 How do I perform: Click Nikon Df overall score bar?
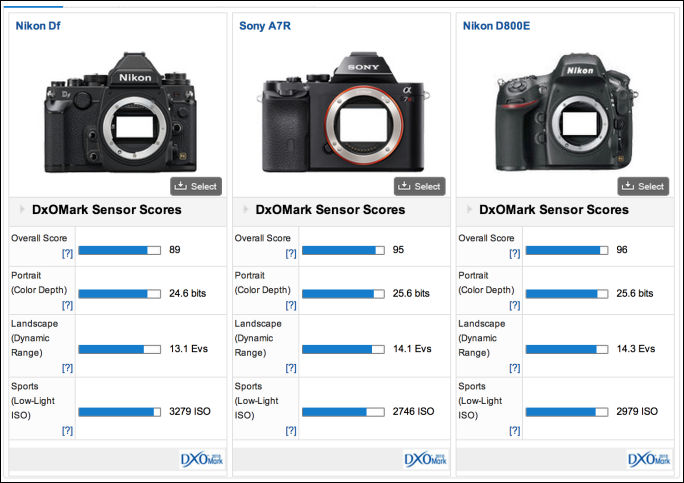[120, 250]
